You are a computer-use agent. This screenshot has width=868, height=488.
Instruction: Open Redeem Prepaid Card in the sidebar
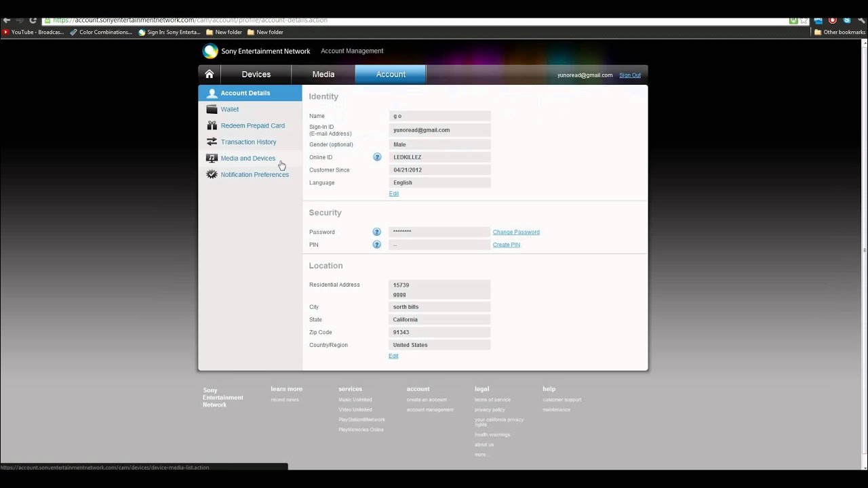tap(250, 125)
